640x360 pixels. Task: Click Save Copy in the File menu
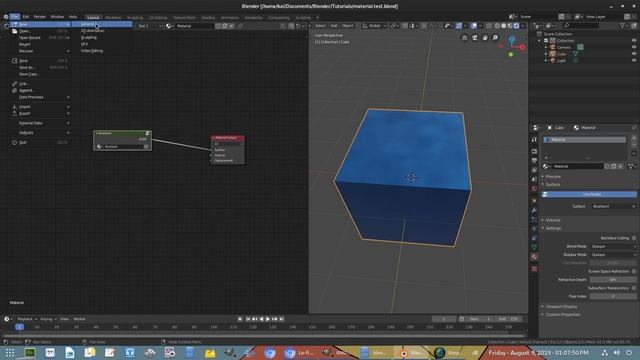40,74
